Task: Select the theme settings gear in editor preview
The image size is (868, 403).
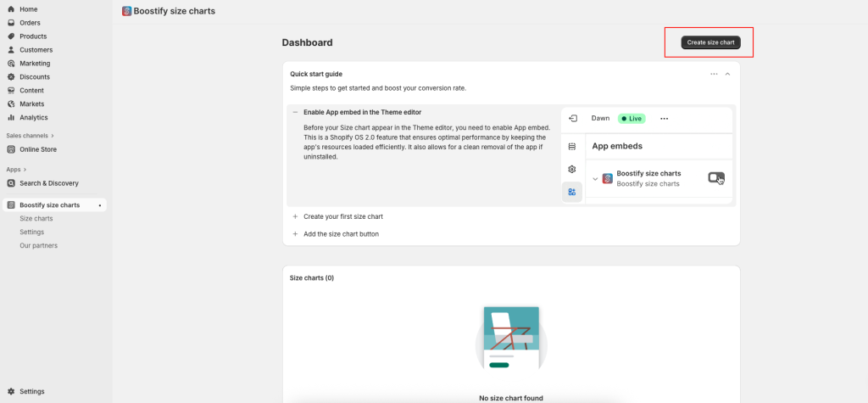Action: point(572,169)
